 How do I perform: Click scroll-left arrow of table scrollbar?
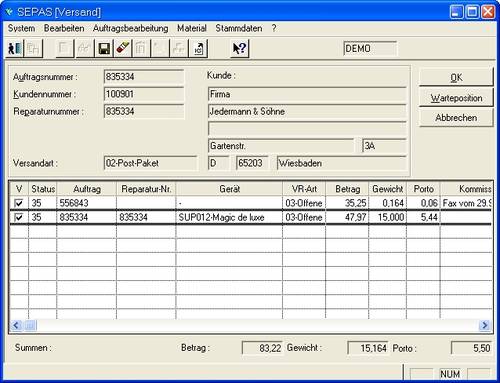click(16, 325)
